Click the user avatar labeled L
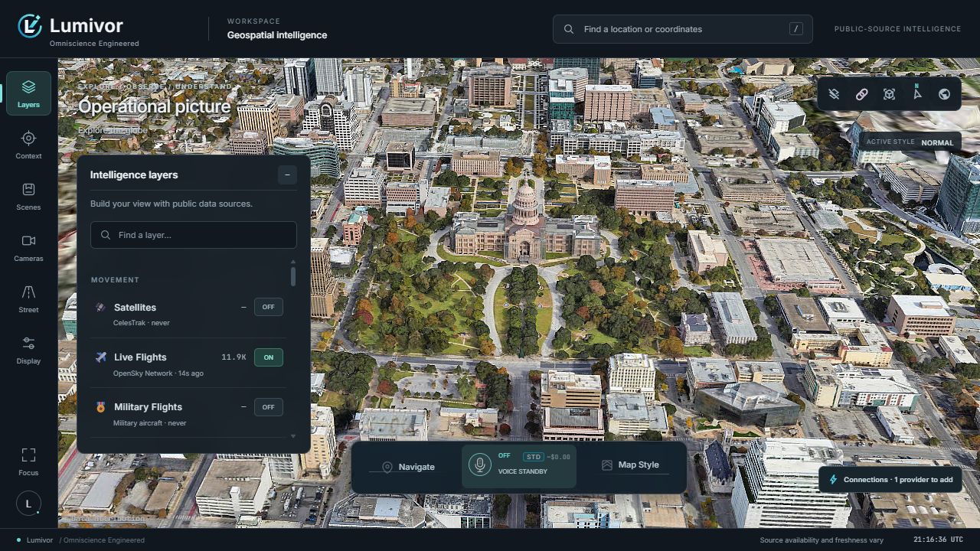The width and height of the screenshot is (980, 551). pos(28,503)
